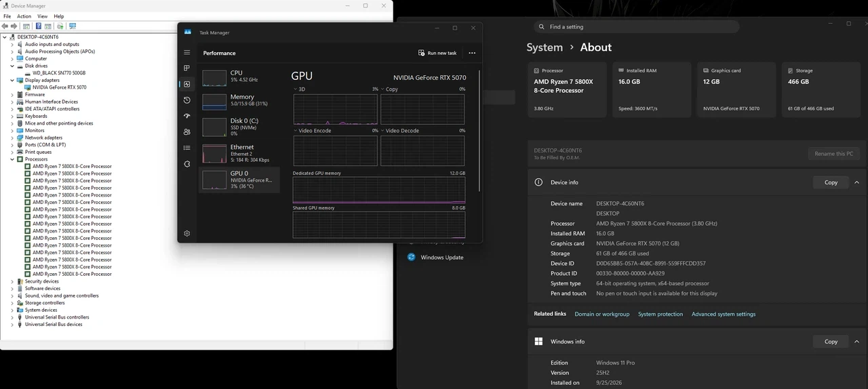Open View menu in Device Manager

click(42, 16)
